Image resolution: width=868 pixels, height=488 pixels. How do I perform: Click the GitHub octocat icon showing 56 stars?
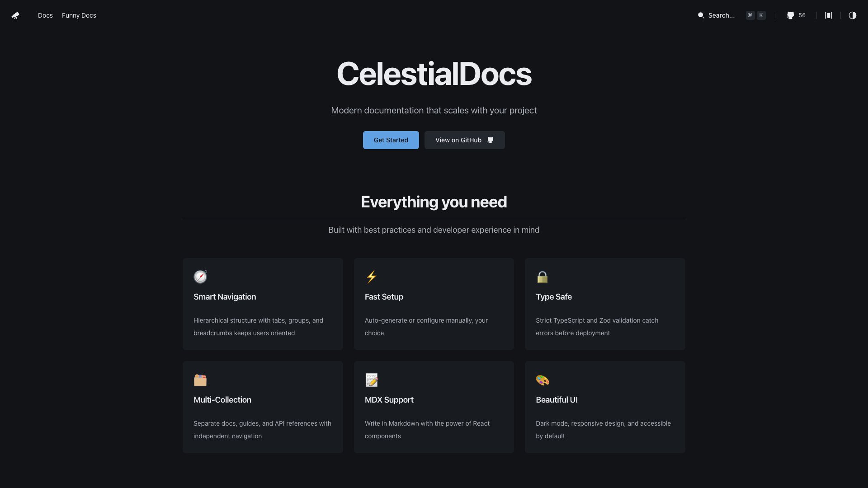pos(791,15)
